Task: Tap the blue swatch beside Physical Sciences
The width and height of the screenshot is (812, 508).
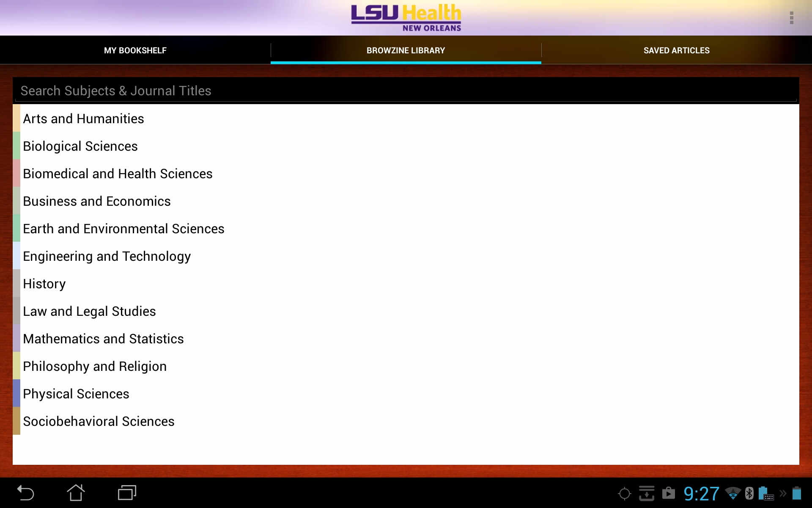Action: pos(16,393)
